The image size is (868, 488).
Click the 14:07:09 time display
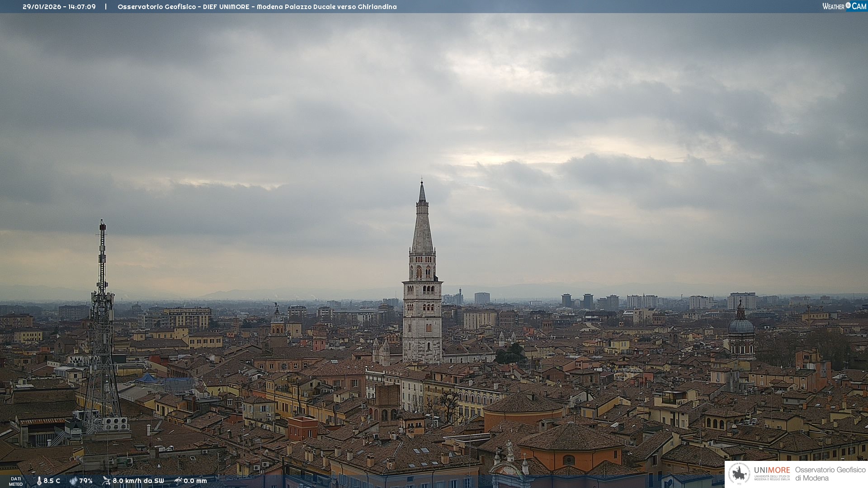tap(82, 7)
